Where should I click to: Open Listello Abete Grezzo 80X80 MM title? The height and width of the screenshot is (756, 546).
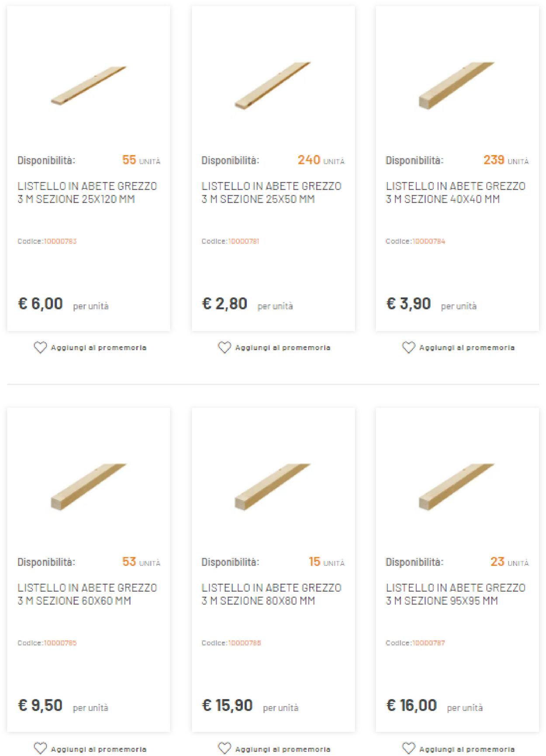pos(271,594)
